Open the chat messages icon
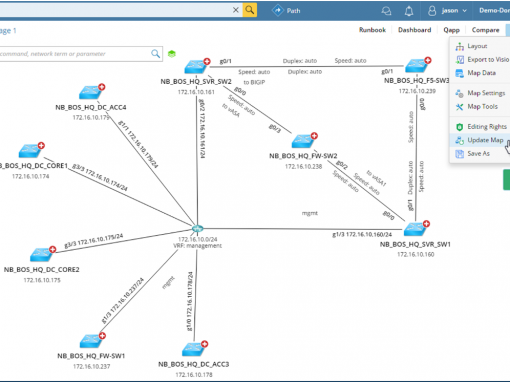This screenshot has height=382, width=510. 386,11
